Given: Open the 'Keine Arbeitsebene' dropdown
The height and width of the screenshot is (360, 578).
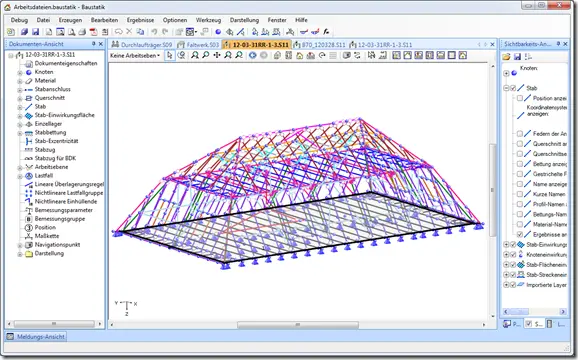Looking at the screenshot, I should (x=135, y=55).
